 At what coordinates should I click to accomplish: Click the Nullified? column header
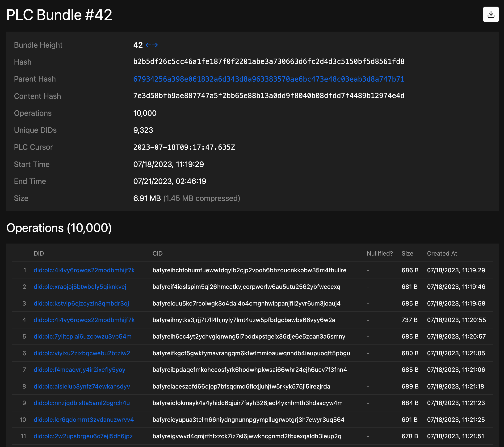tap(379, 253)
